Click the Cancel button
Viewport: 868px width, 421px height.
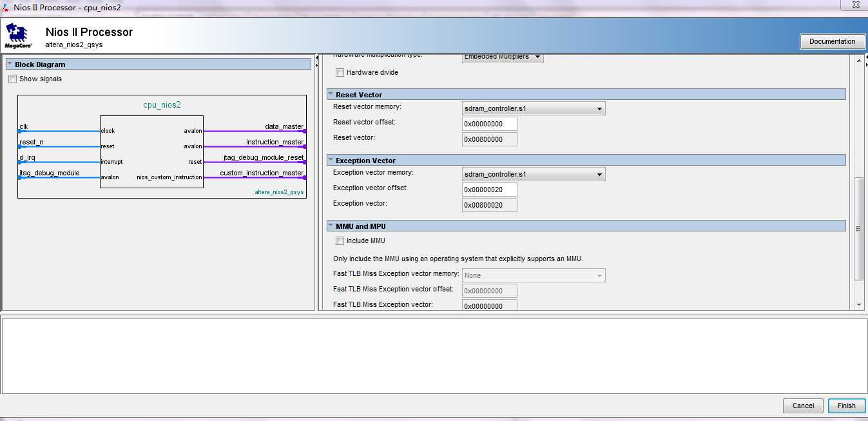click(x=803, y=406)
